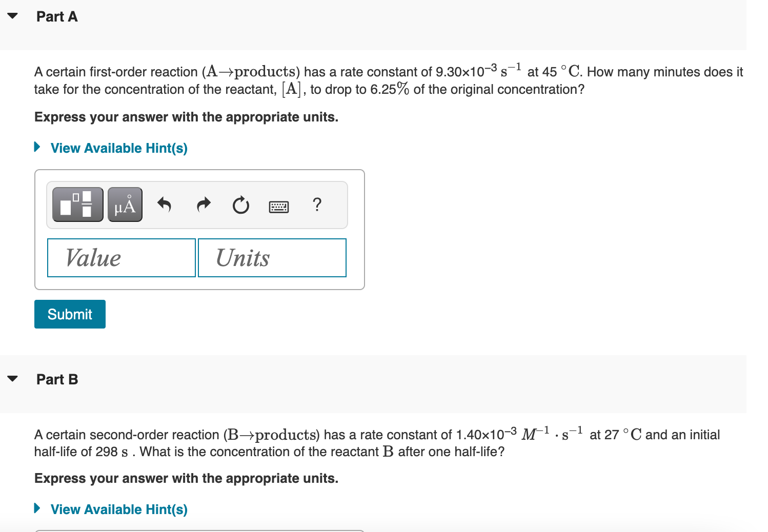Select the Part A heading
This screenshot has height=532, width=768.
click(x=56, y=16)
